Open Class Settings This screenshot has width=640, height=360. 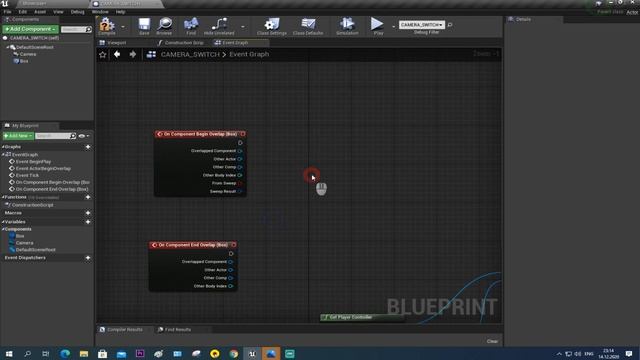[x=271, y=26]
